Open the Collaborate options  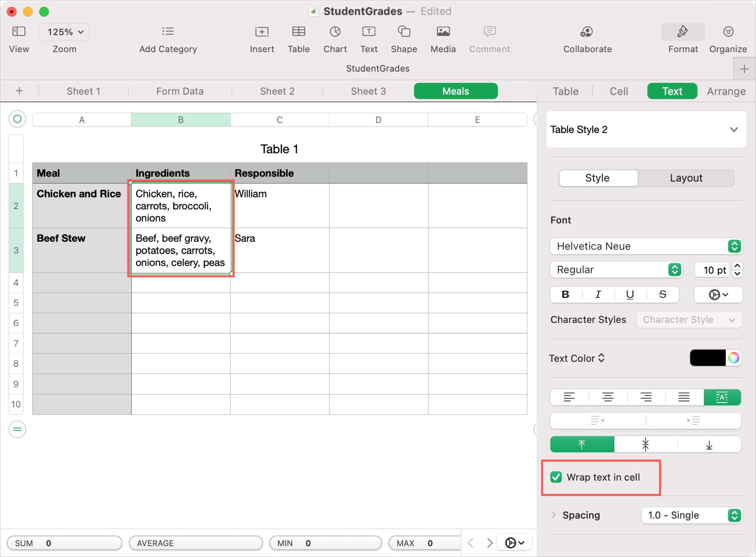pyautogui.click(x=587, y=31)
